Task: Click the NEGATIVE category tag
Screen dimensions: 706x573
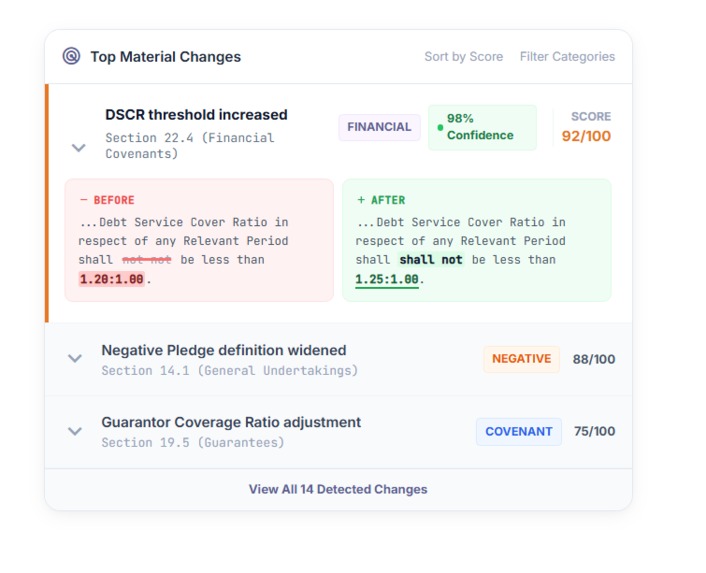Action: pyautogui.click(x=521, y=359)
